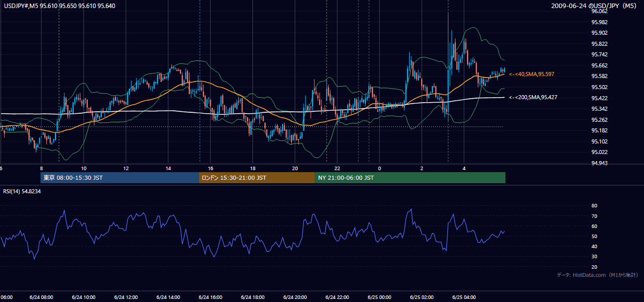Image resolution: width=644 pixels, height=302 pixels.
Task: Click the 95.262 price axis label
Action: (599, 120)
